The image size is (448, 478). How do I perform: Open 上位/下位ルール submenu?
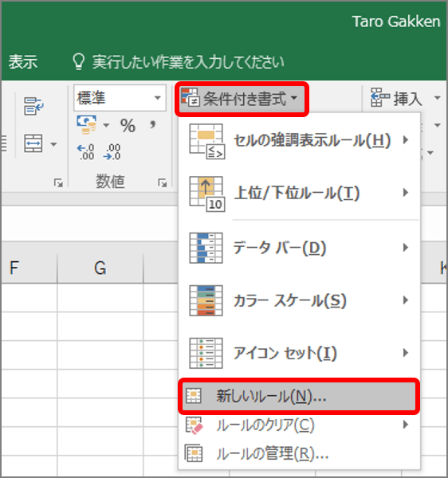click(x=299, y=193)
